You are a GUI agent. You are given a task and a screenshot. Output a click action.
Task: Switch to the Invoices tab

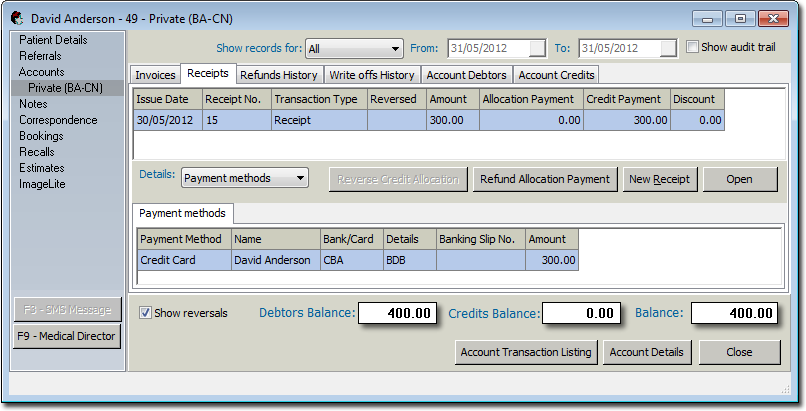[155, 75]
